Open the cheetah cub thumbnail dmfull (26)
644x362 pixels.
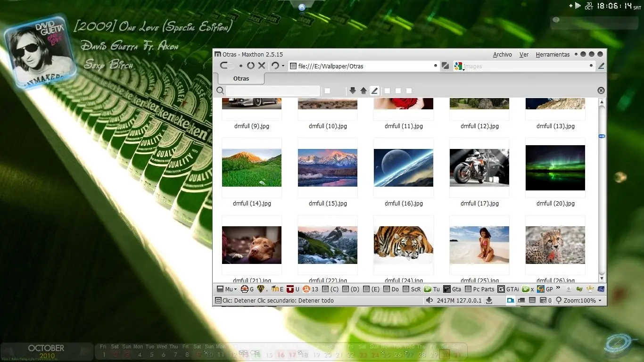(555, 245)
